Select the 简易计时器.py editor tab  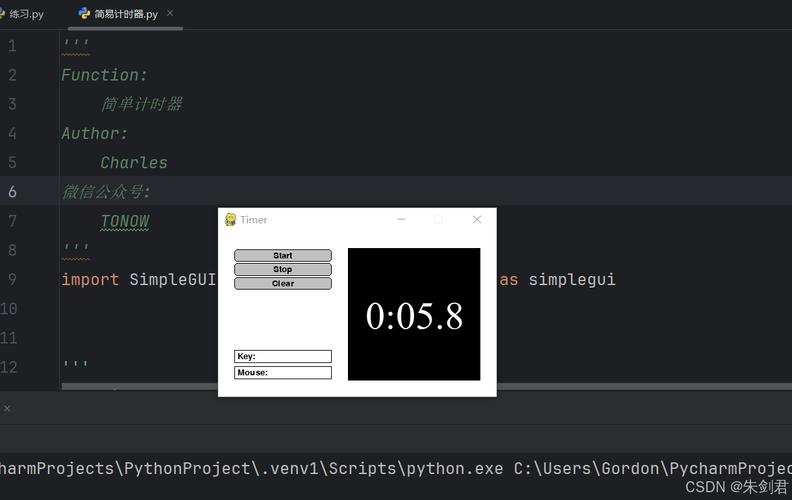pos(126,14)
